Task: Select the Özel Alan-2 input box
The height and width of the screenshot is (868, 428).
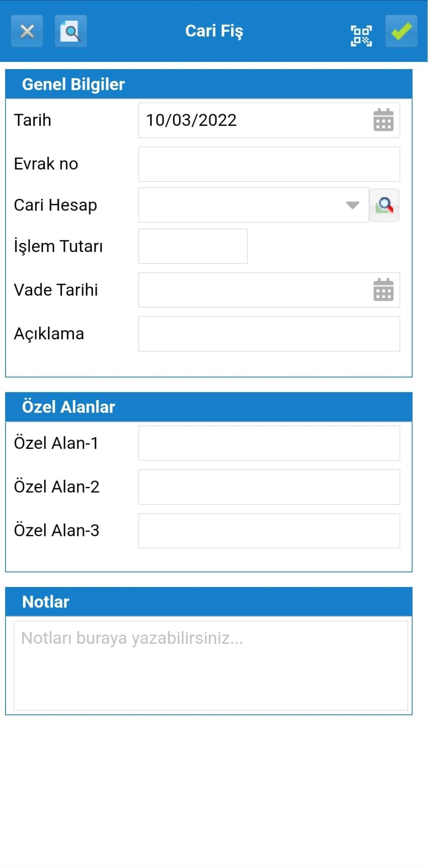Action: click(x=269, y=487)
